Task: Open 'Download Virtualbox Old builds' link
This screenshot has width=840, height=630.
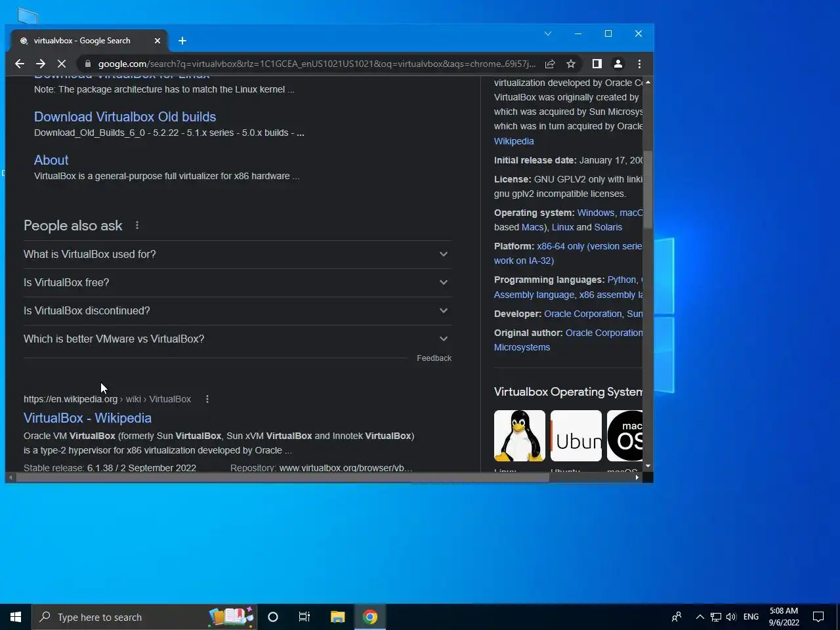Action: click(x=125, y=117)
